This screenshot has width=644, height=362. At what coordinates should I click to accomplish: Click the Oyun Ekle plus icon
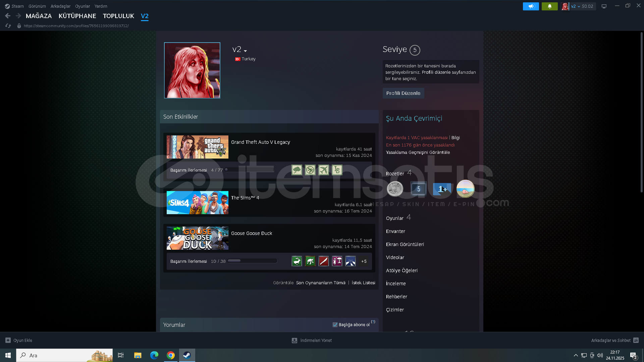[8, 340]
